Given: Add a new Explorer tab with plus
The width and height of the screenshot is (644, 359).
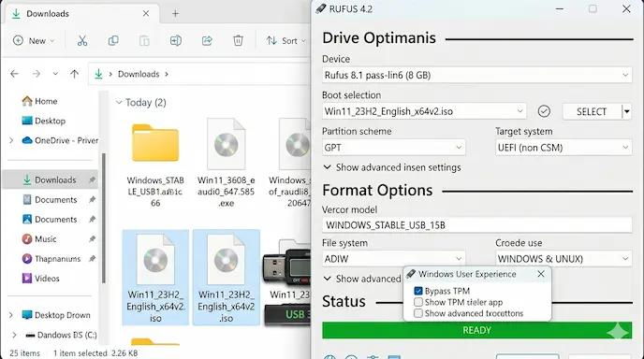Looking at the screenshot, I should (x=175, y=13).
